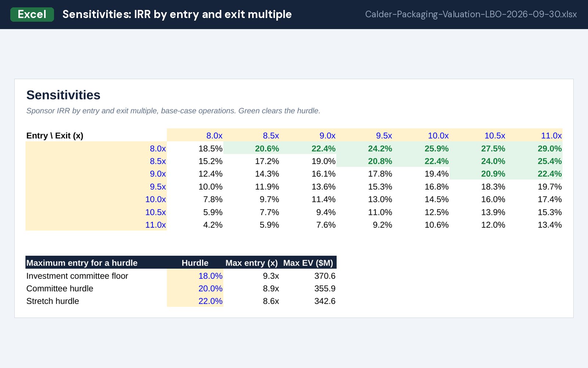Select the 370.6 max EV value
This screenshot has width=588, height=368.
325,276
